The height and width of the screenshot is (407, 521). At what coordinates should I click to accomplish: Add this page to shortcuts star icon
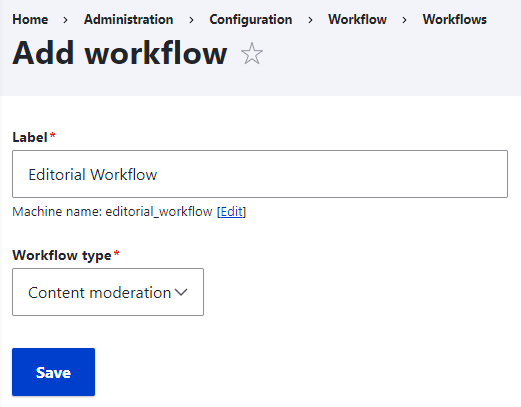pyautogui.click(x=252, y=53)
